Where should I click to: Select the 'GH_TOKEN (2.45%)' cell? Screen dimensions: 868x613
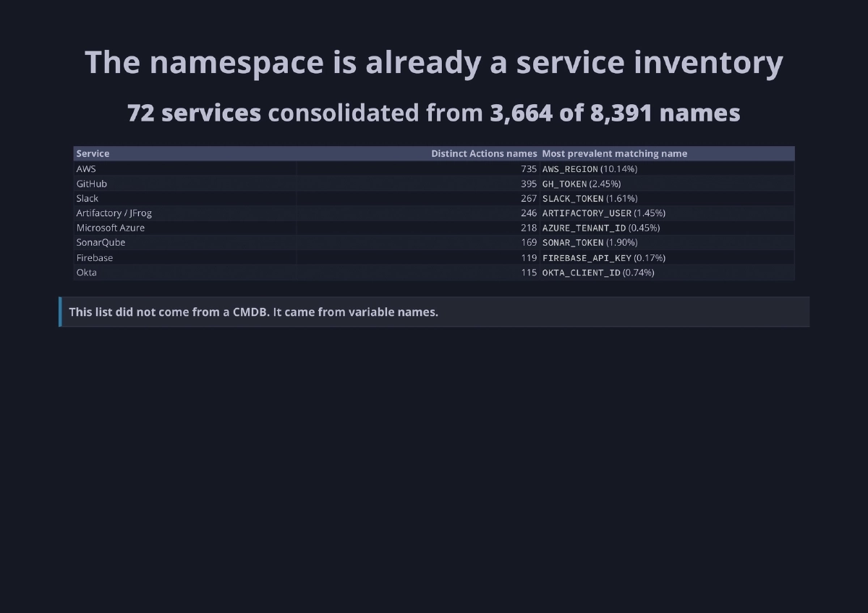[x=667, y=184]
